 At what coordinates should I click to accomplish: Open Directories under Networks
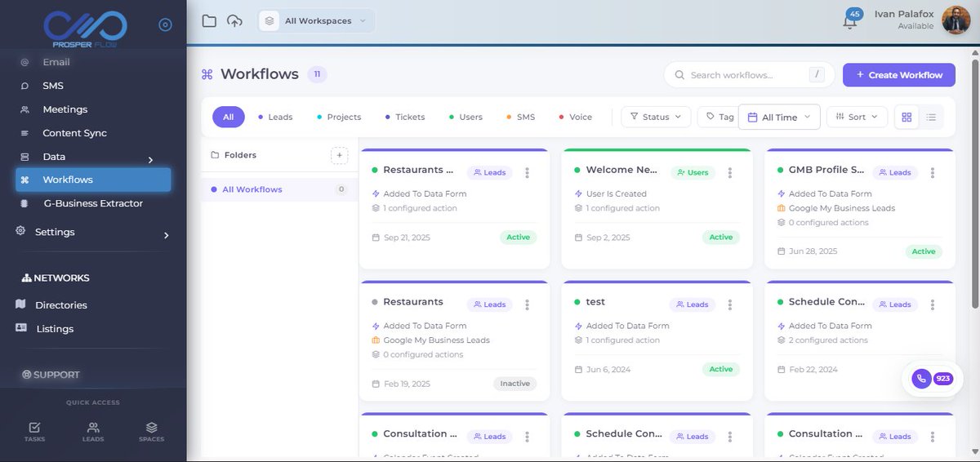[x=60, y=305]
